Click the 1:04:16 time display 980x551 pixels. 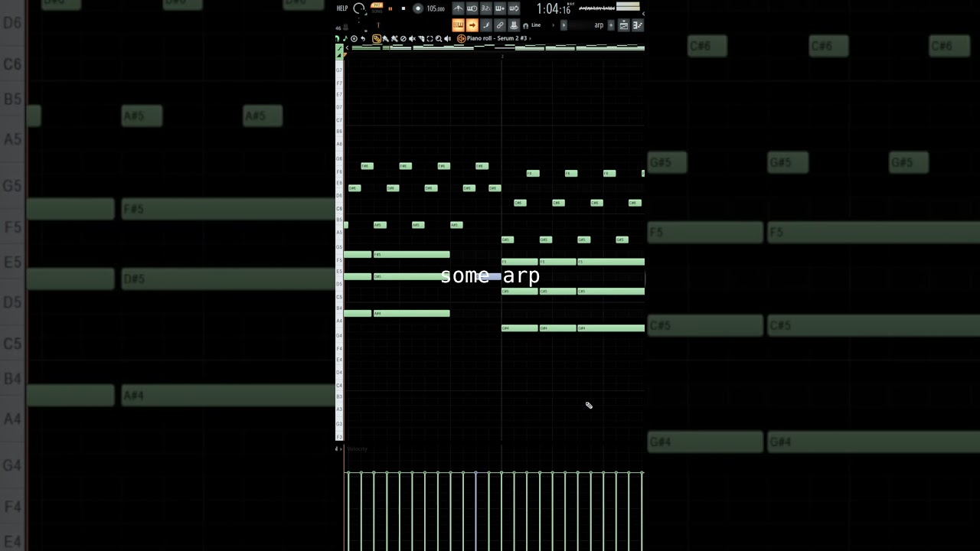(x=554, y=9)
